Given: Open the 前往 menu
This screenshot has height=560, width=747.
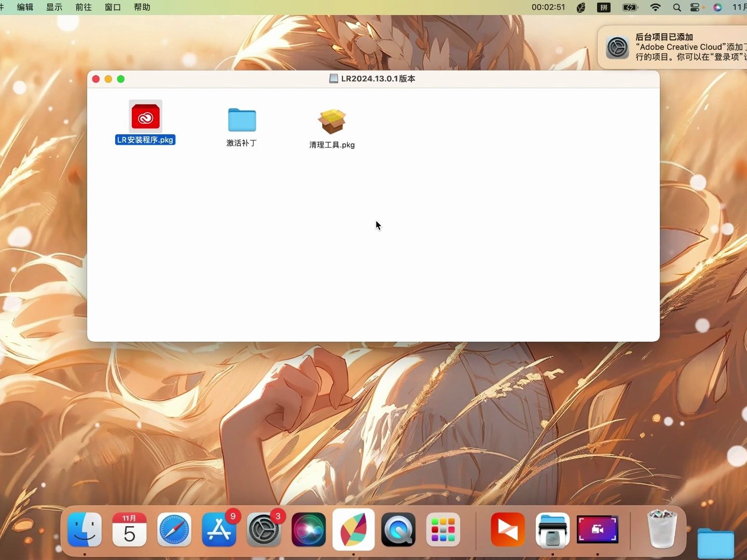Looking at the screenshot, I should coord(84,7).
